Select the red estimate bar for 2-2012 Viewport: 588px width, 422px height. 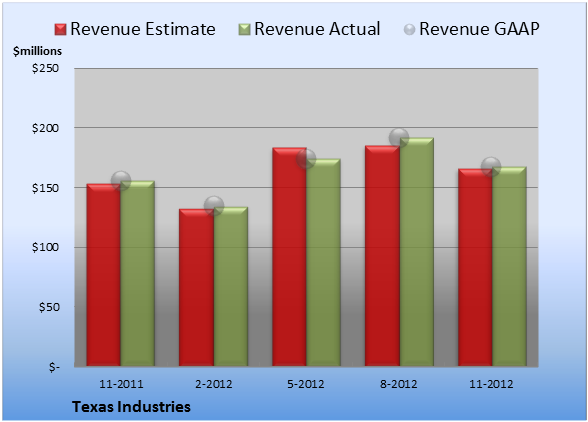[196, 287]
